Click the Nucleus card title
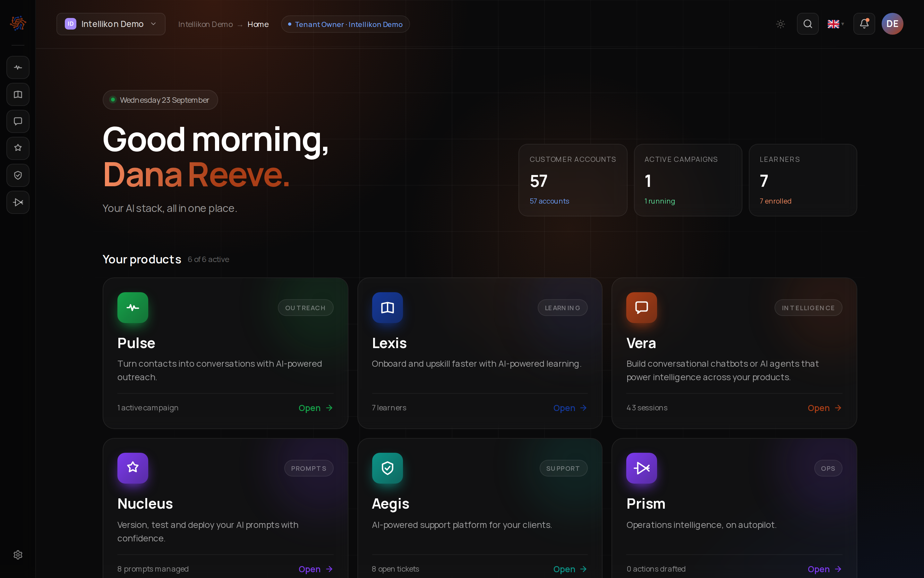The width and height of the screenshot is (924, 578). 145,504
